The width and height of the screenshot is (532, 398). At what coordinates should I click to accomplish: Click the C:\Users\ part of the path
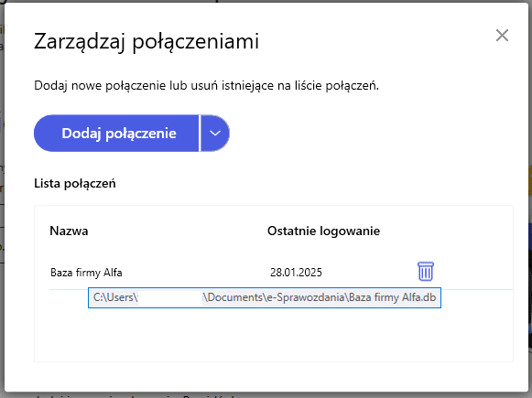click(x=115, y=297)
